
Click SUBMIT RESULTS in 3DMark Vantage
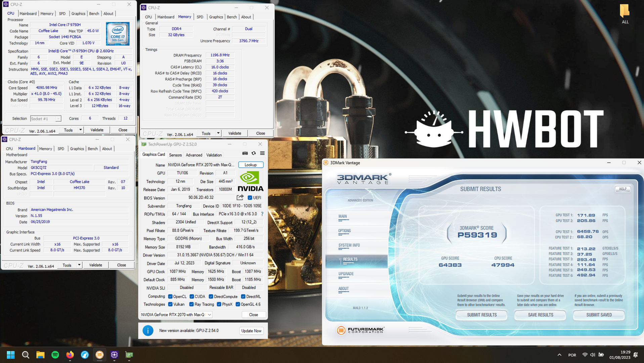[x=482, y=315]
